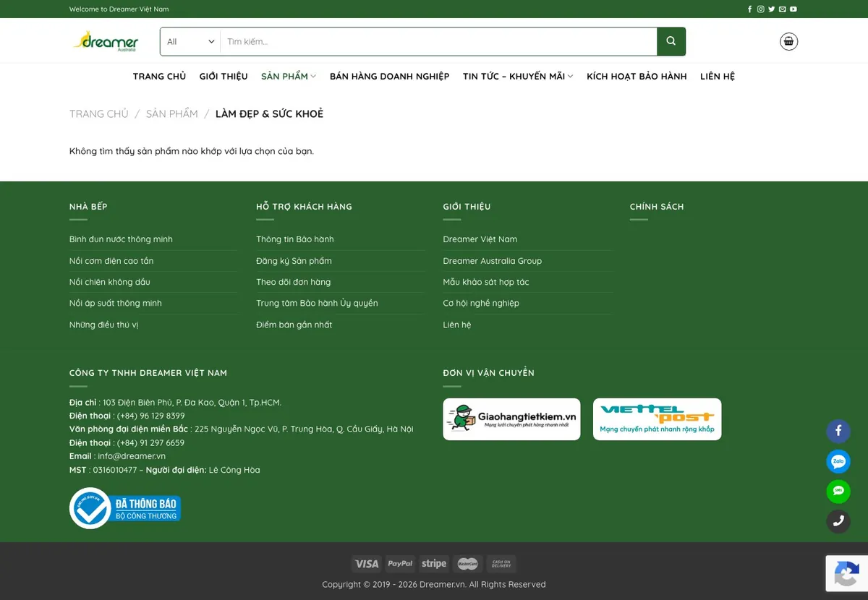Open the Facebook icon in the top bar
Viewport: 868px width, 600px height.
tap(749, 9)
